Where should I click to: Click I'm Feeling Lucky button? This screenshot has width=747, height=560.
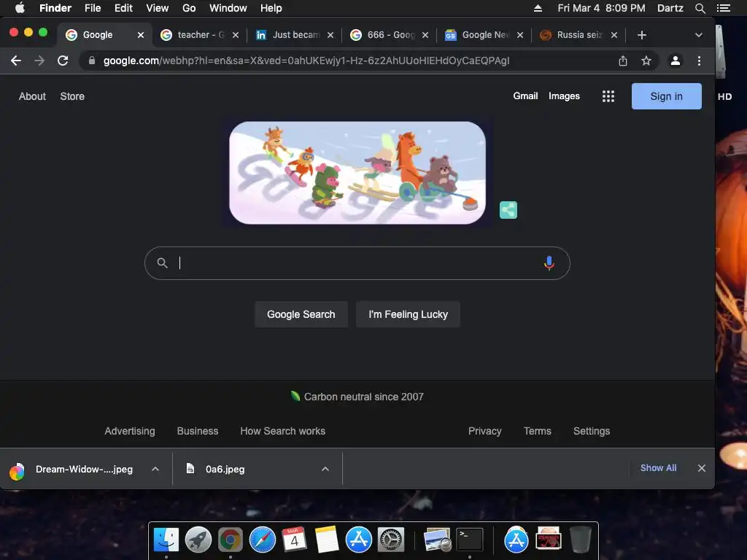click(408, 314)
